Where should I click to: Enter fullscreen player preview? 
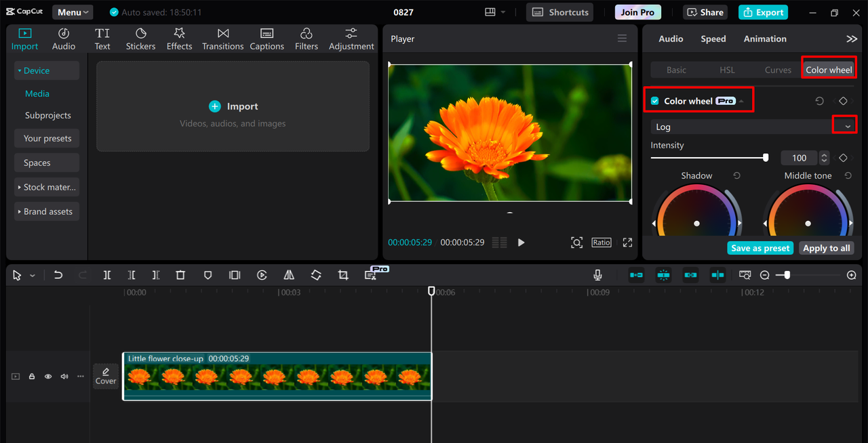click(627, 242)
